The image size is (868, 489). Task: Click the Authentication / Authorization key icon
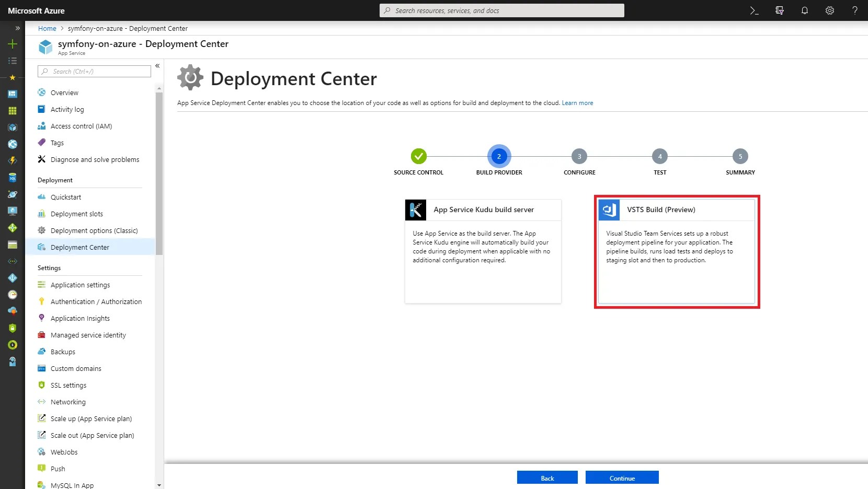tap(42, 301)
